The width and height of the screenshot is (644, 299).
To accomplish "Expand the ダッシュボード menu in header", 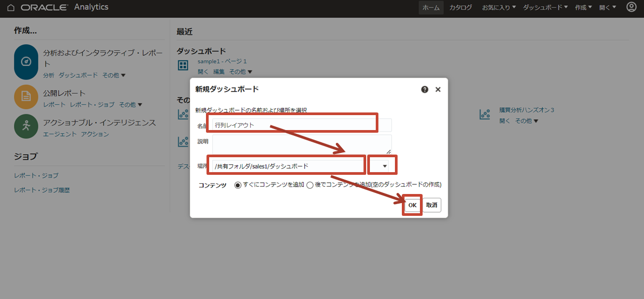I will 546,7.
